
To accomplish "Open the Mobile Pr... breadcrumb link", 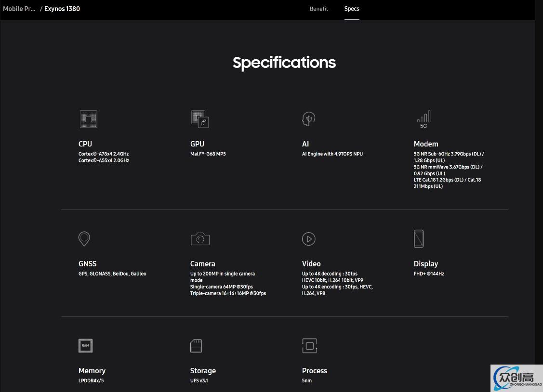I will [19, 9].
